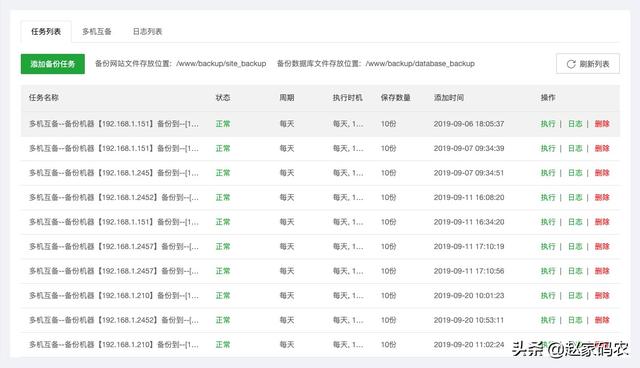Viewport: 640px width, 368px height.
Task: Click the 保存数量 column header
Action: (396, 98)
